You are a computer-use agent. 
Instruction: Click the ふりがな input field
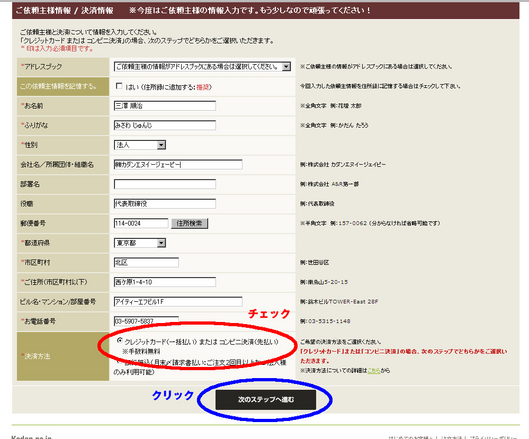tap(165, 125)
